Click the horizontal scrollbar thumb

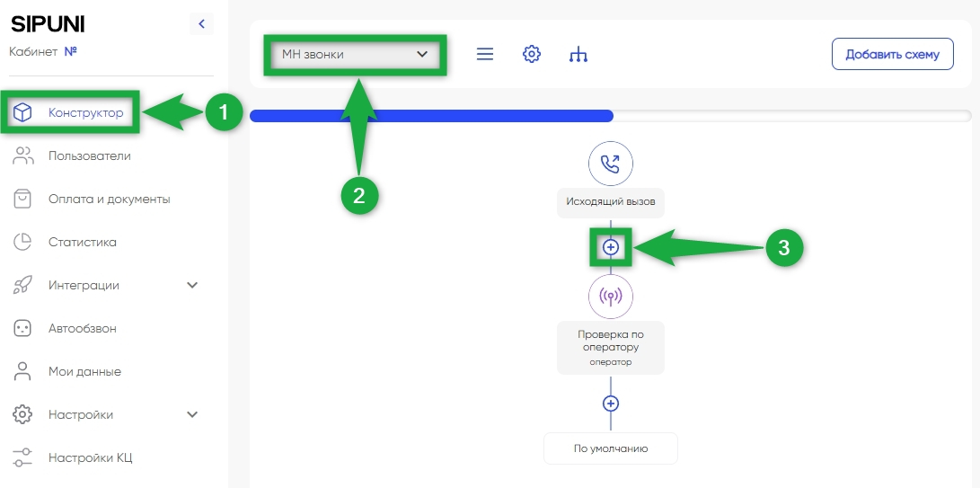pyautogui.click(x=431, y=116)
